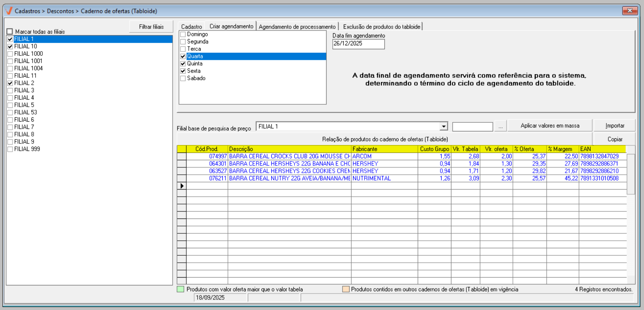Screen dimensions: 644x310
Task: Click the Data fim agendamento date field
Action: point(358,44)
